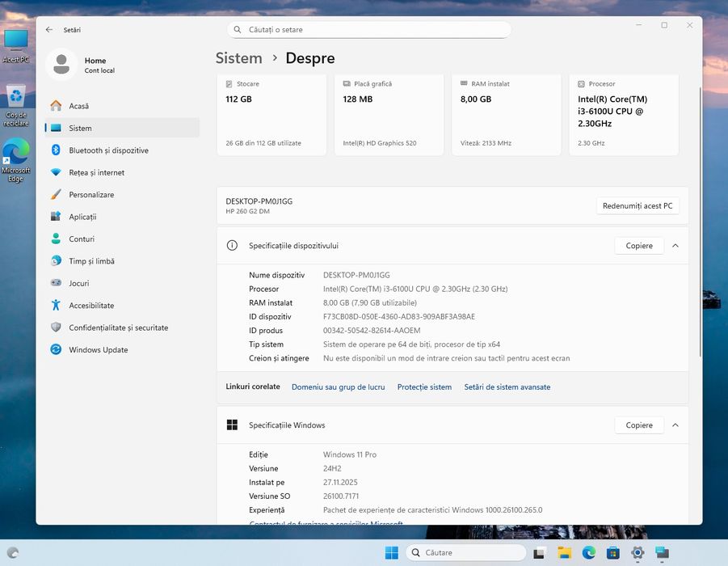Open Bluetooth și dispozitive settings
This screenshot has height=566, width=728.
pos(123,150)
